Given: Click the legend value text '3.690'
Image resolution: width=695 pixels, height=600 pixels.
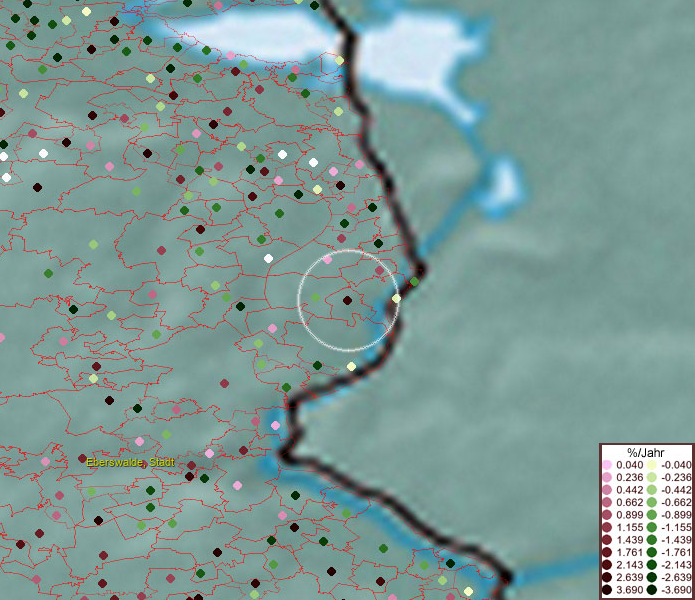Looking at the screenshot, I should [x=629, y=590].
